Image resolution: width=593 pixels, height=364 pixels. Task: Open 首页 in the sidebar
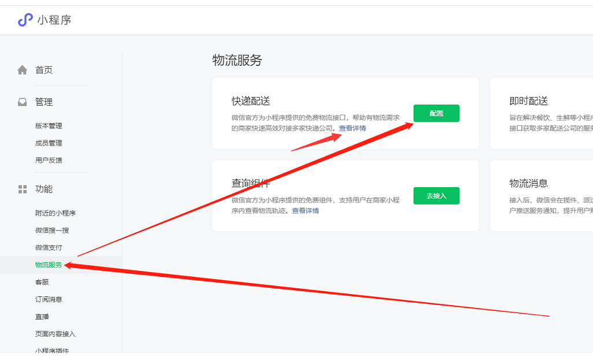click(x=44, y=70)
